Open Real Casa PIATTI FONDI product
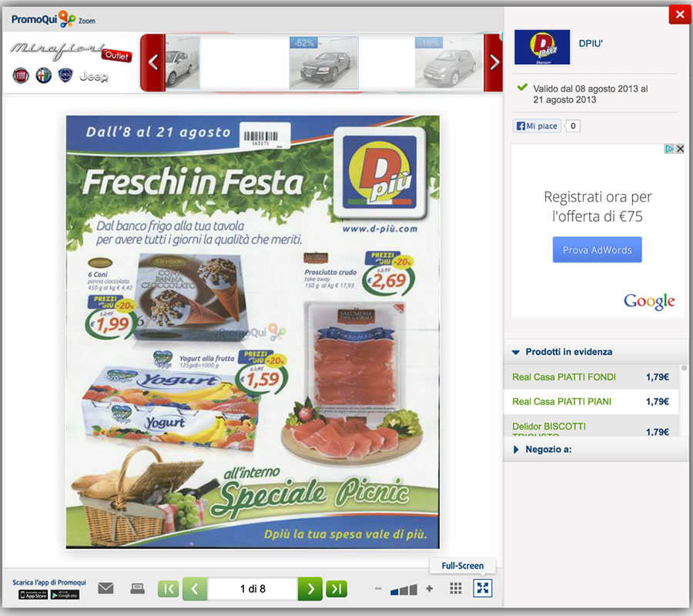This screenshot has width=693, height=616. point(564,377)
